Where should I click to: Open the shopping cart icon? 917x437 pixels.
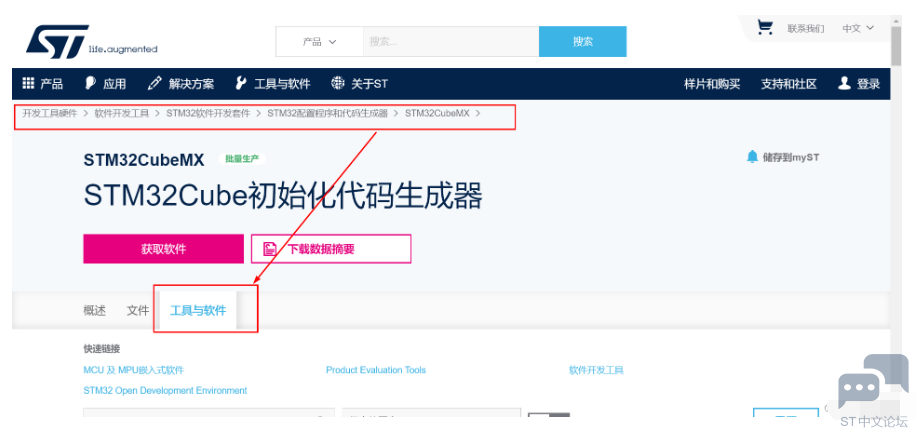[x=764, y=27]
